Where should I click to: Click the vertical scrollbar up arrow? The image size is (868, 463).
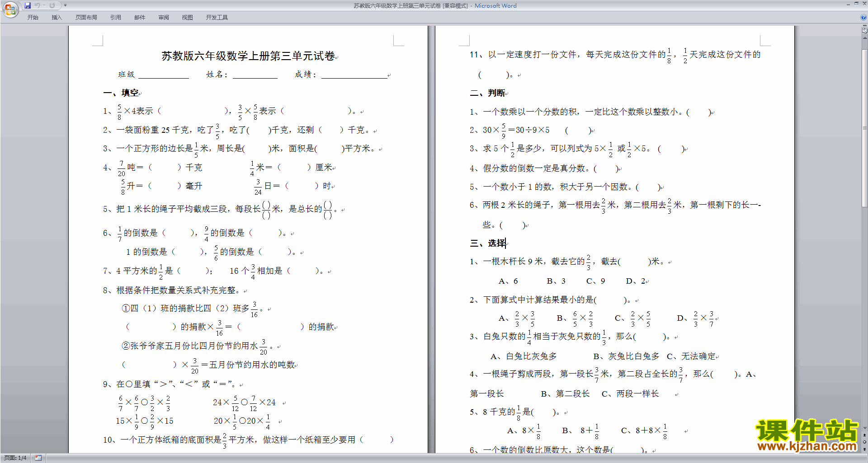point(865,37)
